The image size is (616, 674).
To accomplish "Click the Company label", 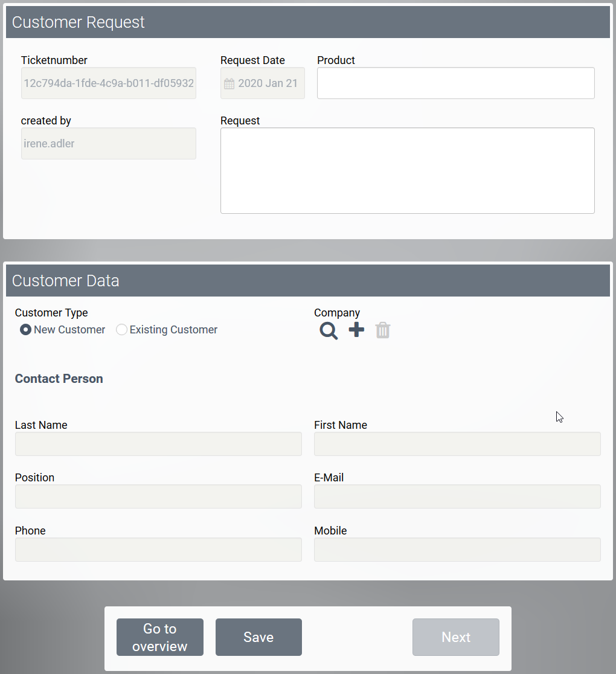I will click(x=337, y=312).
